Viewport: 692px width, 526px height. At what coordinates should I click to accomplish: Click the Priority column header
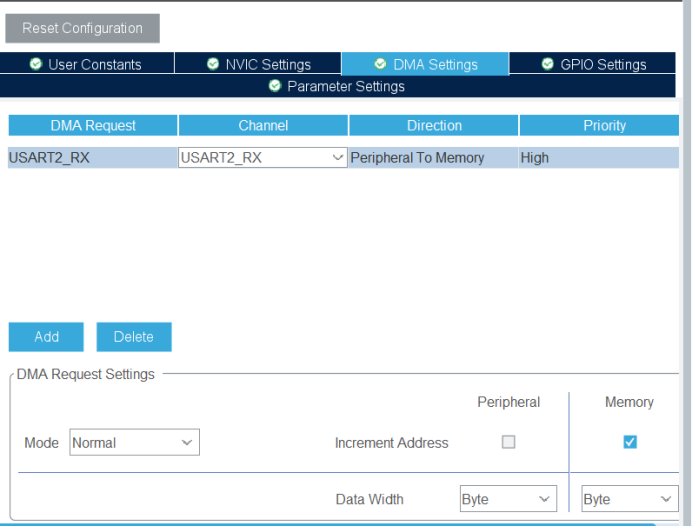599,125
